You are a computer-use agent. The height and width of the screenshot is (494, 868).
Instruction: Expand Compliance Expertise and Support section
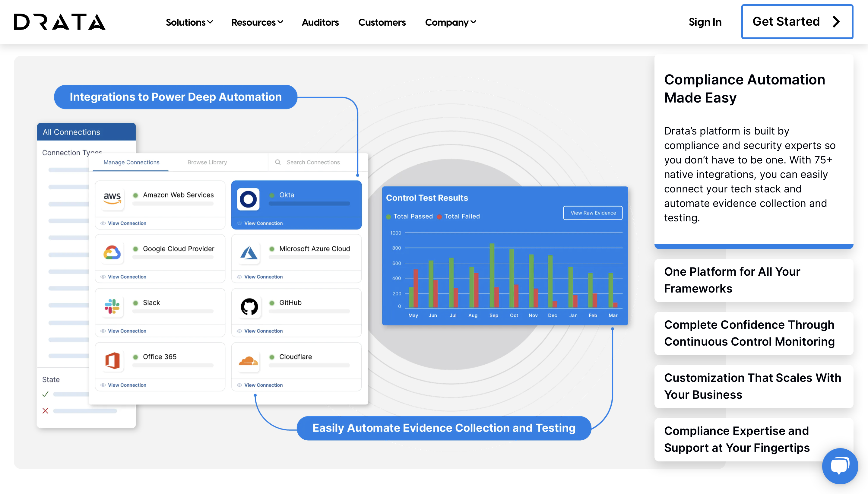[x=754, y=439]
